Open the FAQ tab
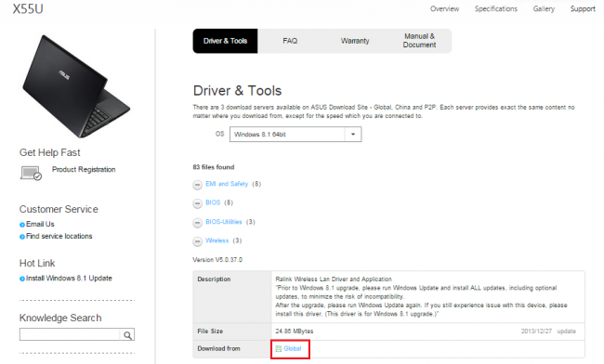Screen dimensions: 604x364 290,41
